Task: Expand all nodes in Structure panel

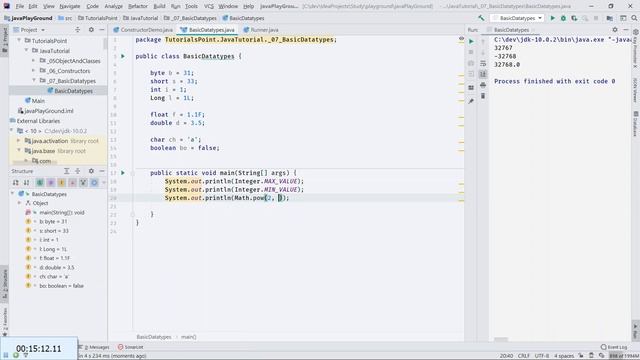Action: [67, 171]
